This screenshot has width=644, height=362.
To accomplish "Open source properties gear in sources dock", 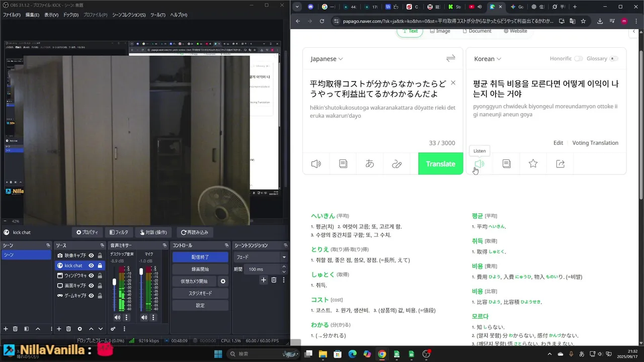I will point(79,329).
